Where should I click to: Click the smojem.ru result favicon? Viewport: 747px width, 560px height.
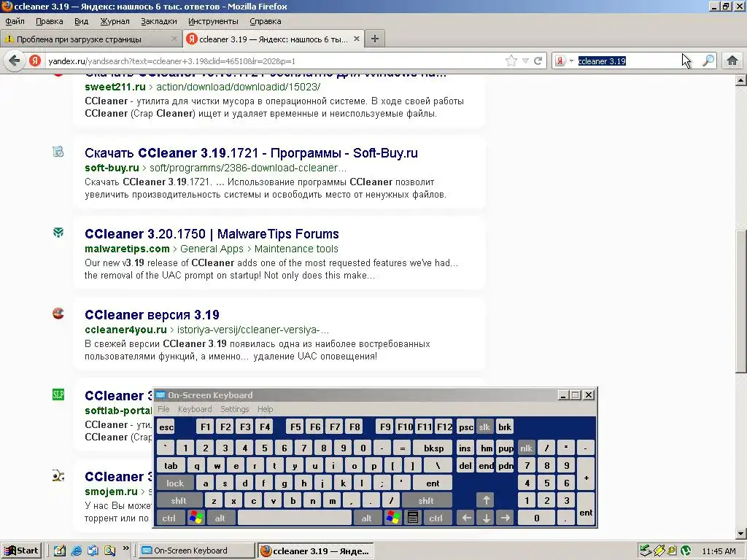[58, 475]
